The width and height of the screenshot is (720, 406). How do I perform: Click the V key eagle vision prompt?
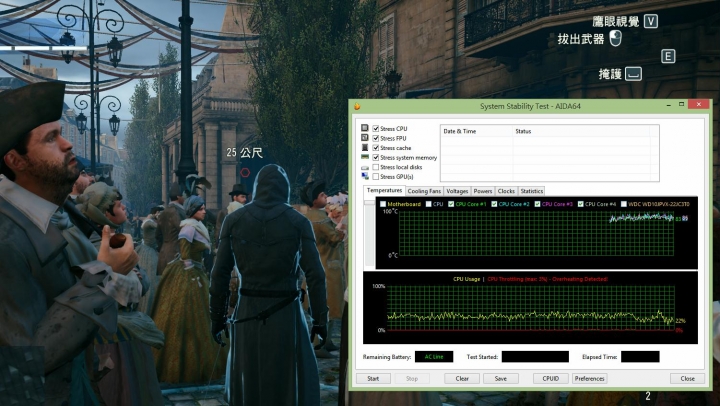pyautogui.click(x=651, y=21)
